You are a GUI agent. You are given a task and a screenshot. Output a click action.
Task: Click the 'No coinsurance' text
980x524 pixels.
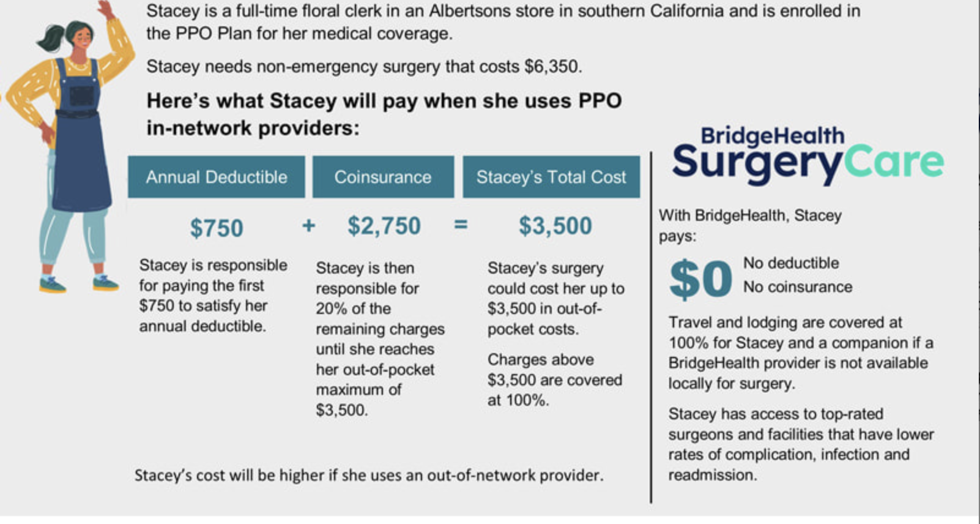(798, 287)
